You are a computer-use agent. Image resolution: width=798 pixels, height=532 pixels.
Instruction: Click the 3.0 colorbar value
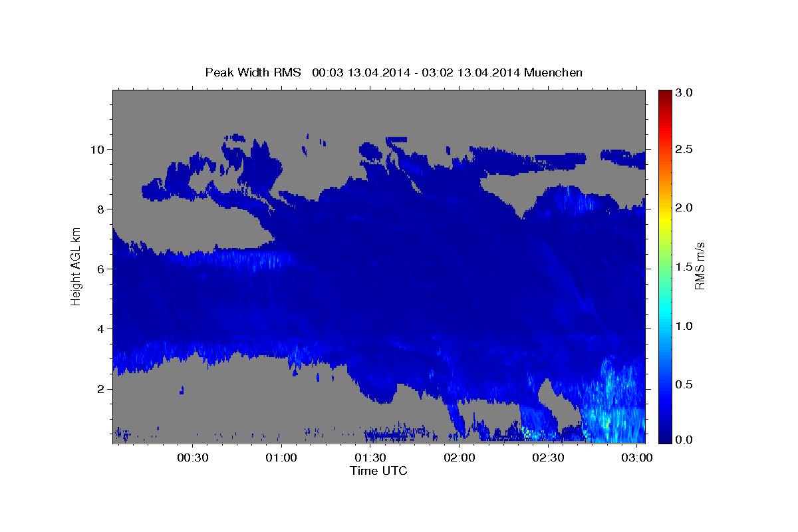click(684, 93)
